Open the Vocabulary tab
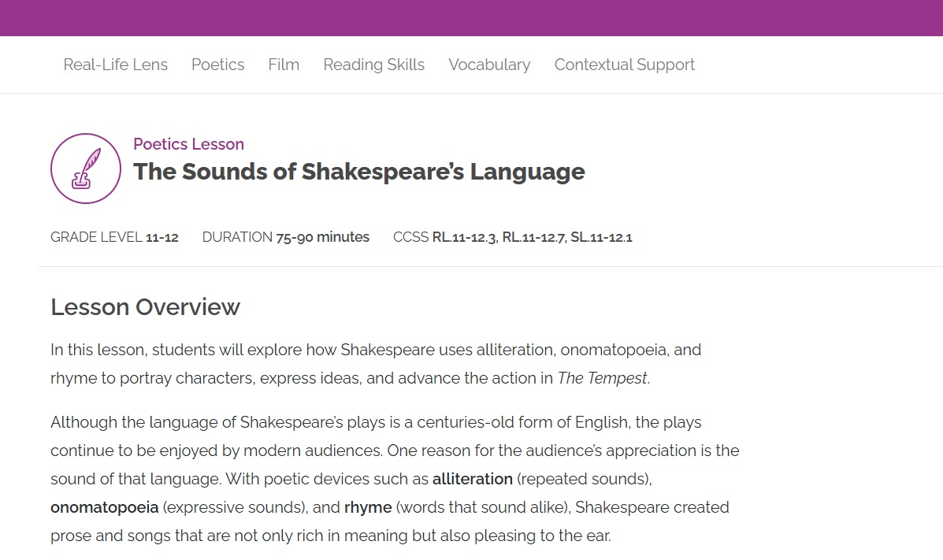 pyautogui.click(x=489, y=65)
